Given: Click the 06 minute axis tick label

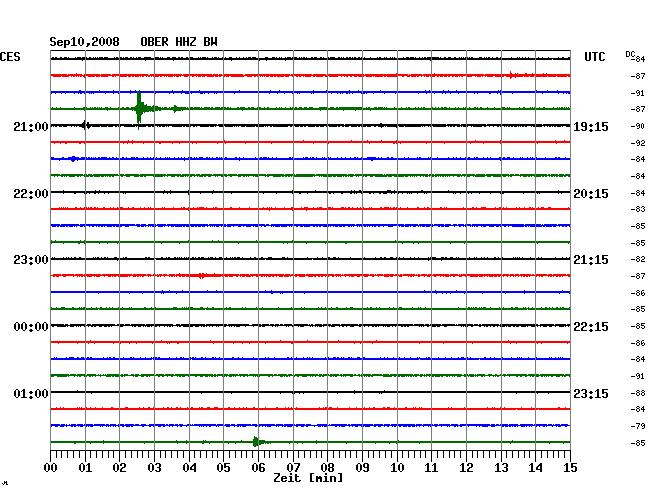Looking at the screenshot, I should coord(258,467).
